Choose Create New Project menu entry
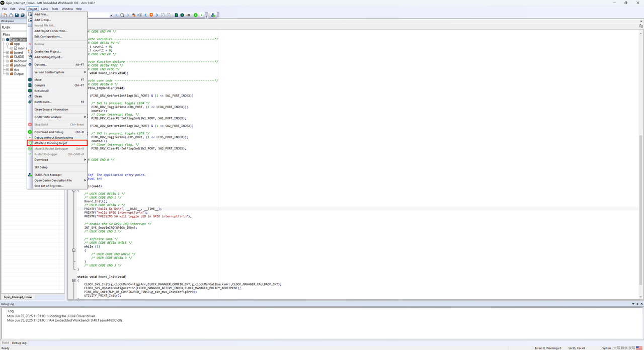The height and width of the screenshot is (350, 644). tap(57, 51)
